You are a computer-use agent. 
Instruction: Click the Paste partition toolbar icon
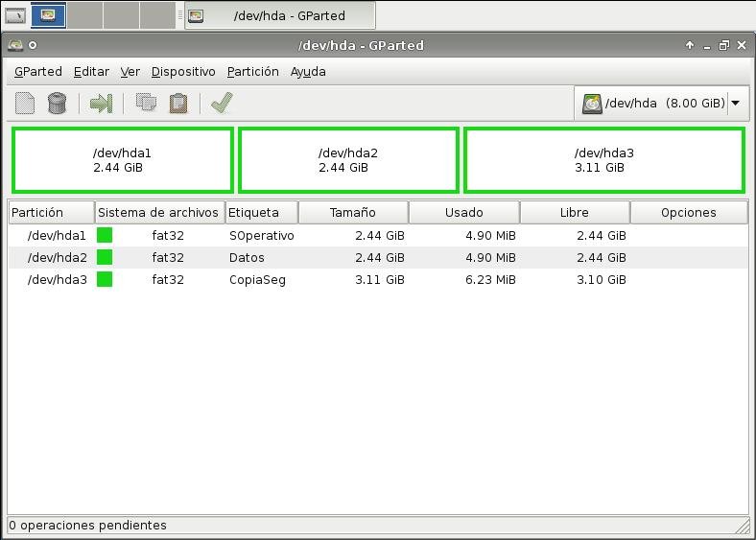point(177,103)
